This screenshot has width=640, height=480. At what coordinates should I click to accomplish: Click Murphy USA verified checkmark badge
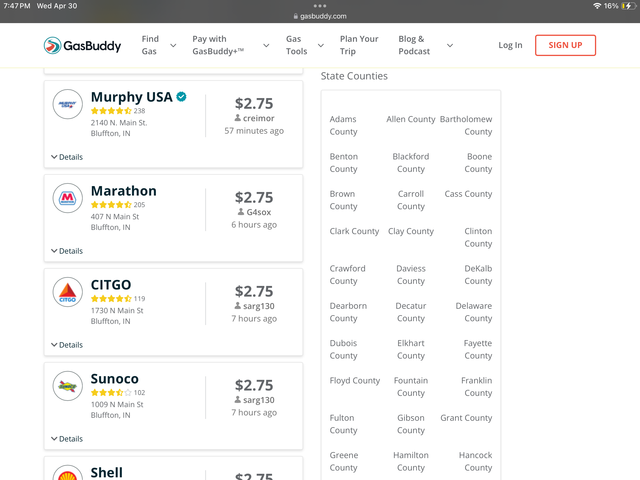pyautogui.click(x=181, y=97)
